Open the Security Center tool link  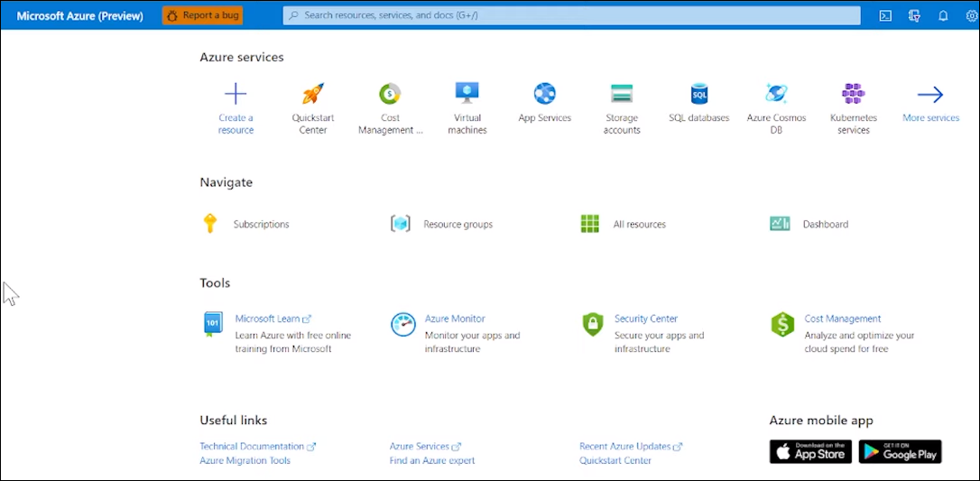point(646,319)
